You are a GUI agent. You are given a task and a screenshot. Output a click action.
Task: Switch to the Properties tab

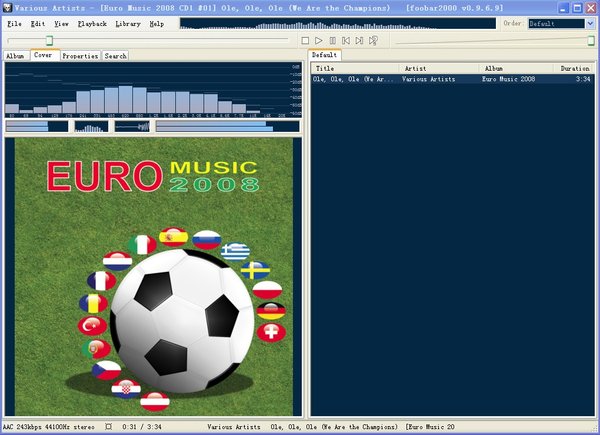click(80, 56)
